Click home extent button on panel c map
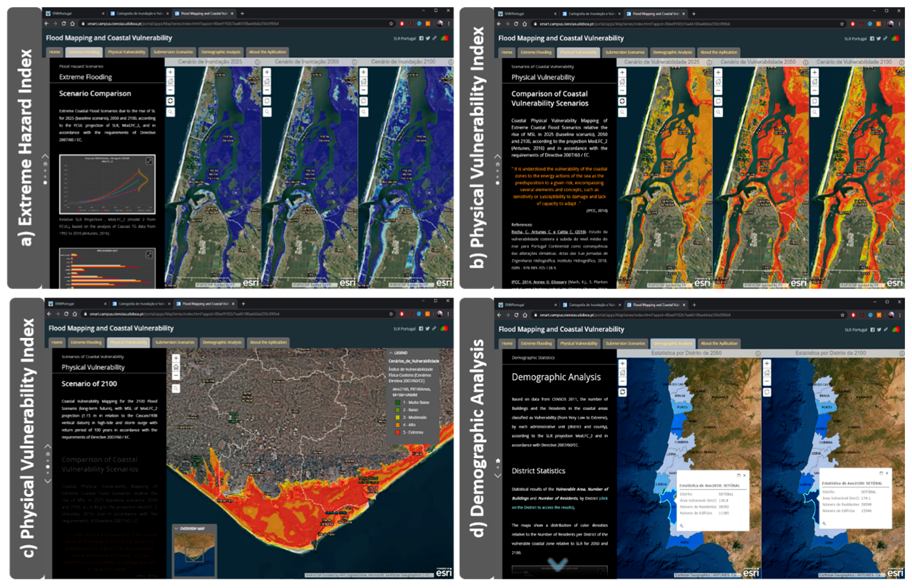912x588 pixels. (176, 367)
